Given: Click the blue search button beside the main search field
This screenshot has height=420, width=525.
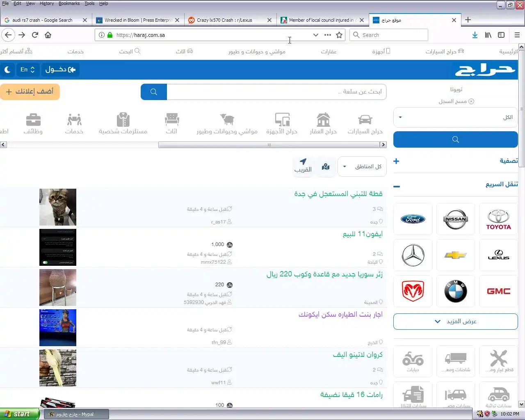Looking at the screenshot, I should tap(154, 92).
